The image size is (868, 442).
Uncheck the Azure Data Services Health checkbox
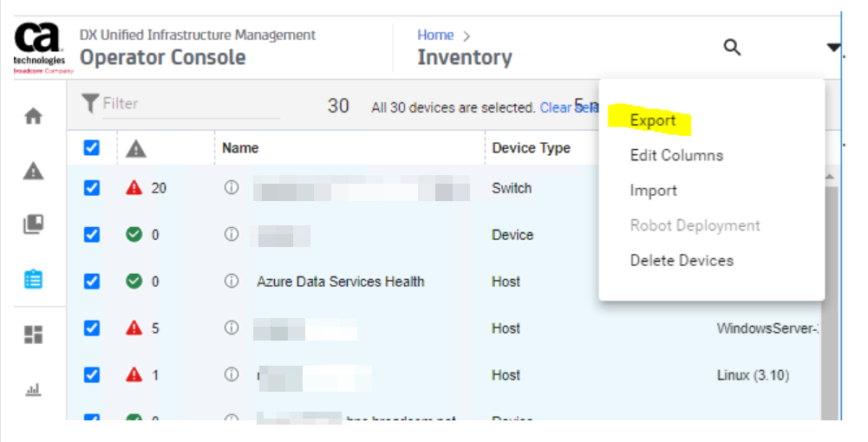pos(92,282)
